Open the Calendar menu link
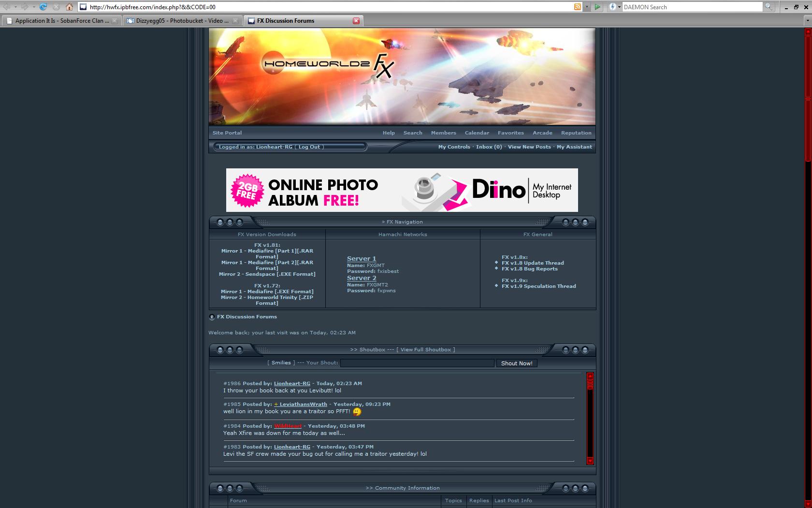 click(x=477, y=133)
